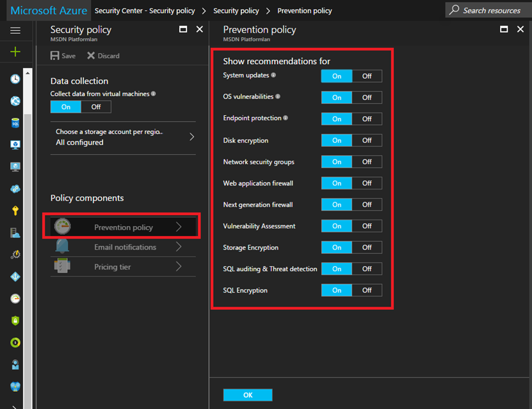Click the info icon beside Collect data from virtual machines
Screen dimensions: 532x409
pos(154,93)
